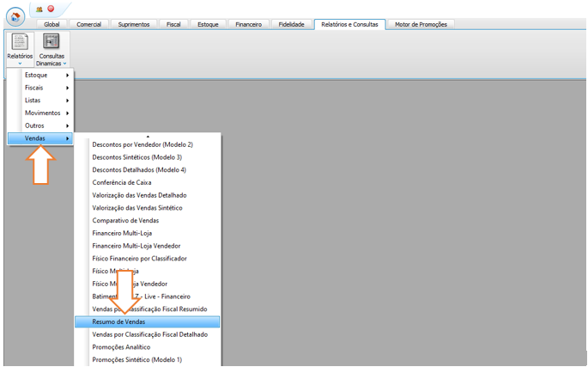Select Resumo de Vendas report

tap(147, 322)
